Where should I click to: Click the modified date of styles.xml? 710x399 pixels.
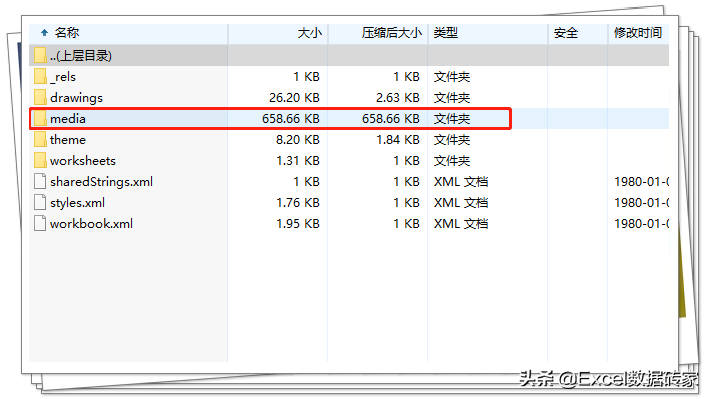641,203
